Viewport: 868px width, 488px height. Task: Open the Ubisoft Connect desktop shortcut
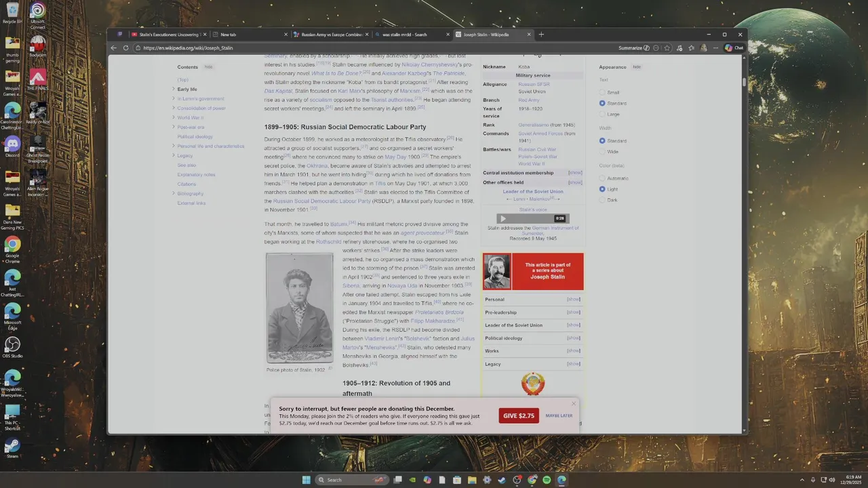[37, 15]
